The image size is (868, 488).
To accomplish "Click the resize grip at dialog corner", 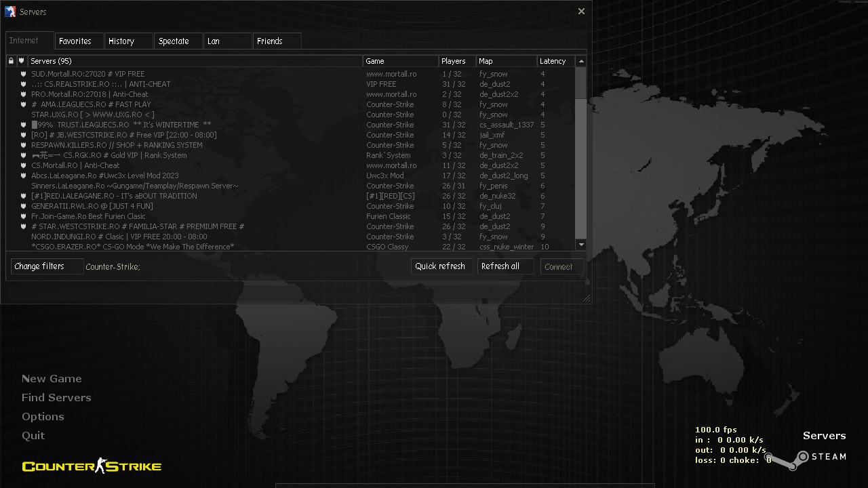I will coord(585,298).
